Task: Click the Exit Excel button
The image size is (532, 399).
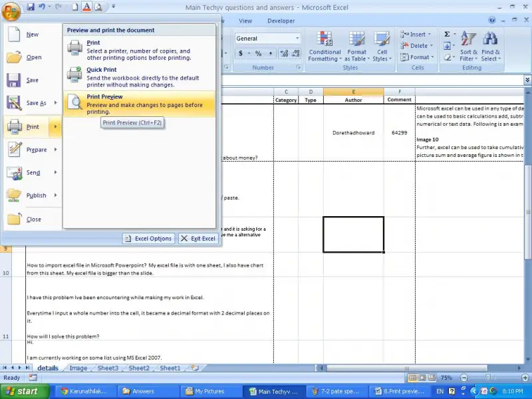Action: pos(198,239)
